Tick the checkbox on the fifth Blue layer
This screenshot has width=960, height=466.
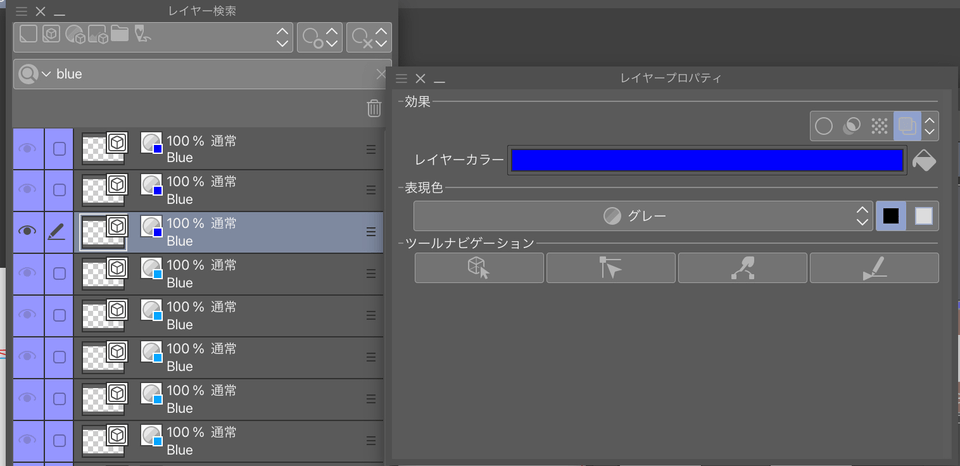point(59,315)
